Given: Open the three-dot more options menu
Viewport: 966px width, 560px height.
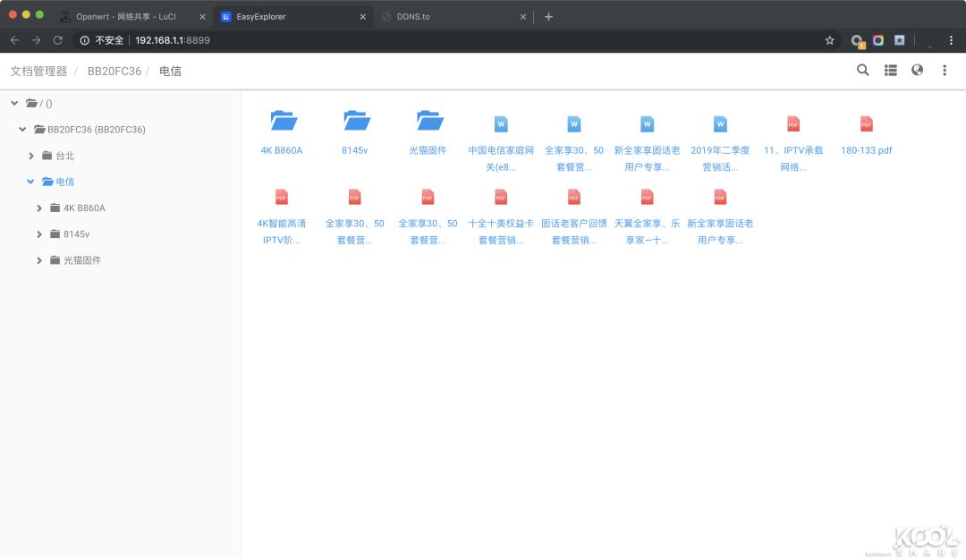Looking at the screenshot, I should (944, 71).
